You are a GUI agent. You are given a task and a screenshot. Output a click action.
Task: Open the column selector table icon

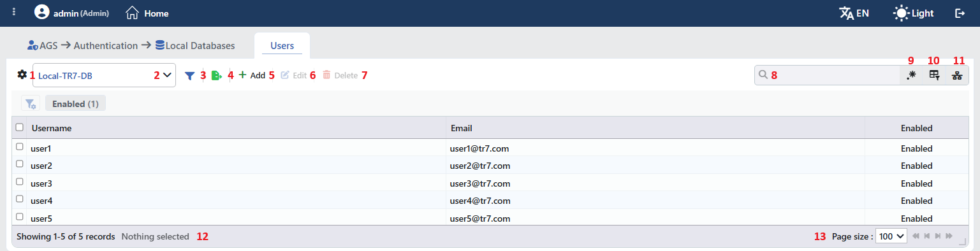click(934, 76)
